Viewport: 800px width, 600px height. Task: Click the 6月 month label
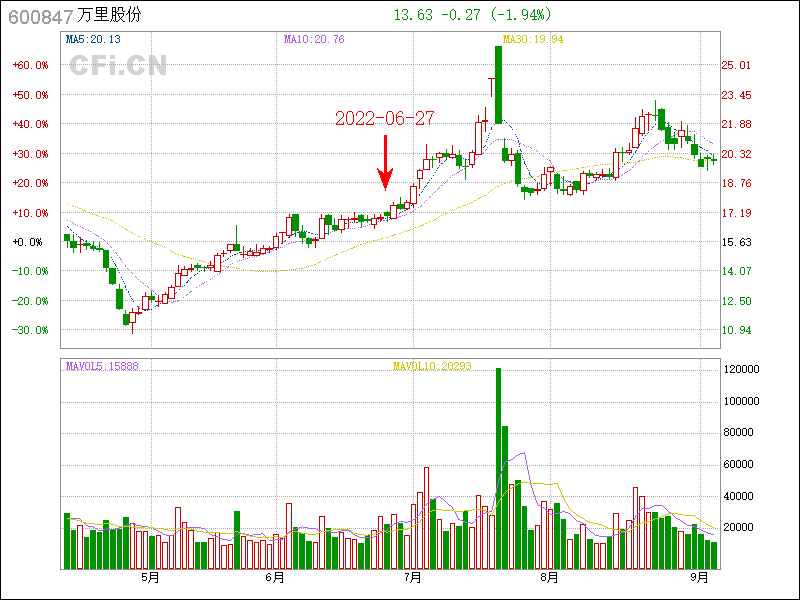[275, 578]
